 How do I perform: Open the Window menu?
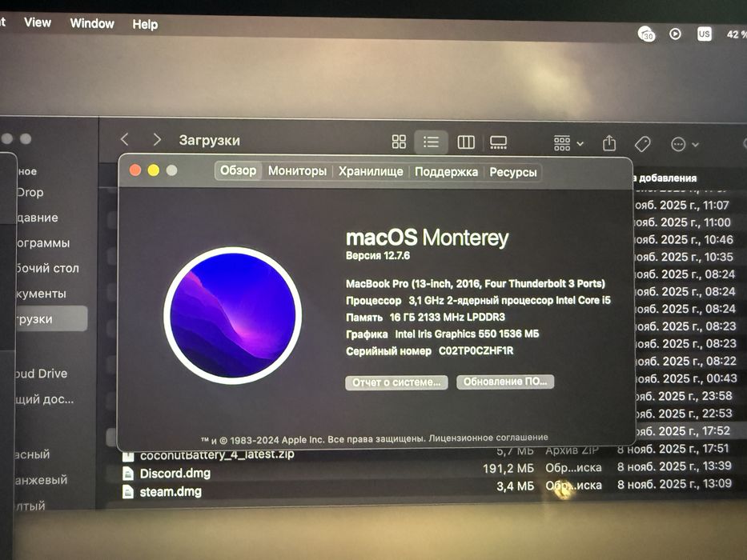pyautogui.click(x=92, y=23)
